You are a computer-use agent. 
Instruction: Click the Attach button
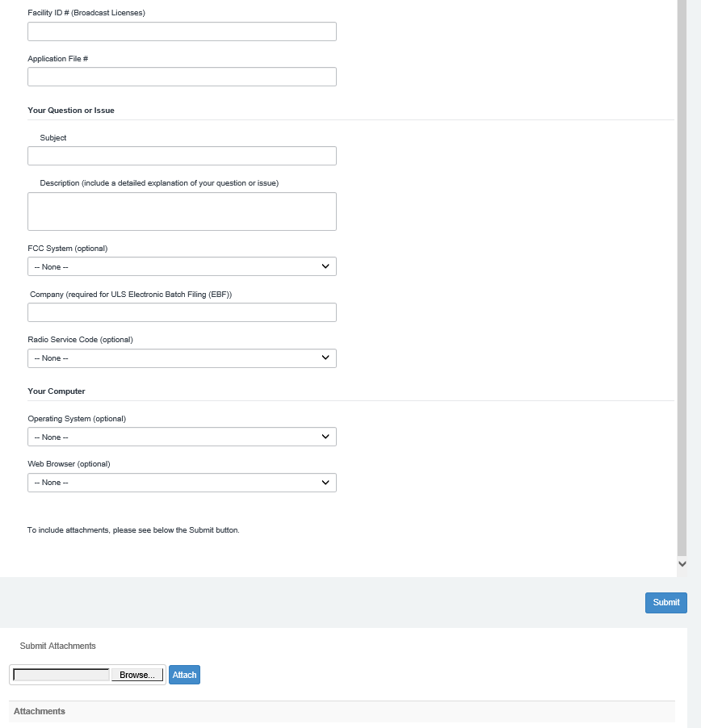[x=184, y=675]
